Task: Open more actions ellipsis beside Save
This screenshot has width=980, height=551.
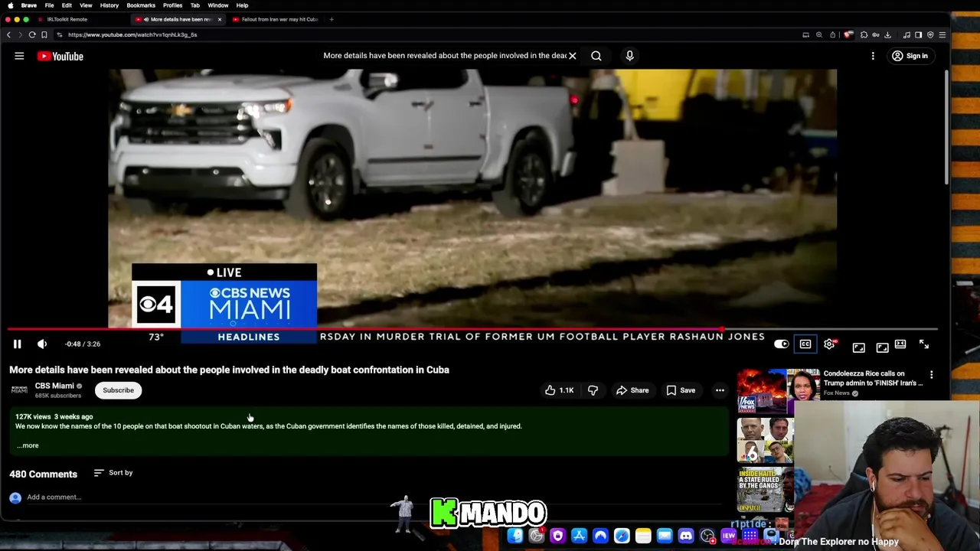Action: pos(720,390)
